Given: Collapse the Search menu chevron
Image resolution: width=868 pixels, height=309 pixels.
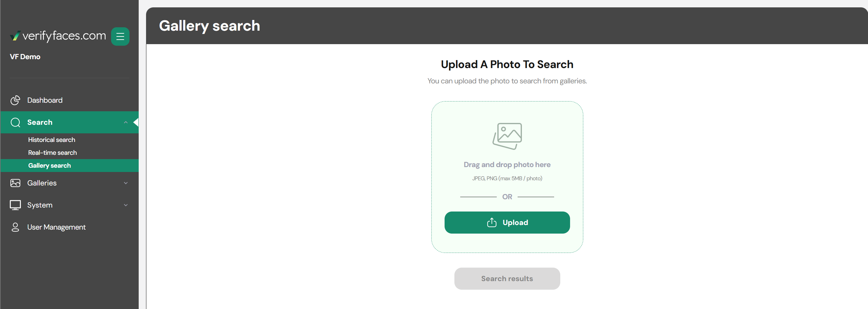Looking at the screenshot, I should coord(126,122).
